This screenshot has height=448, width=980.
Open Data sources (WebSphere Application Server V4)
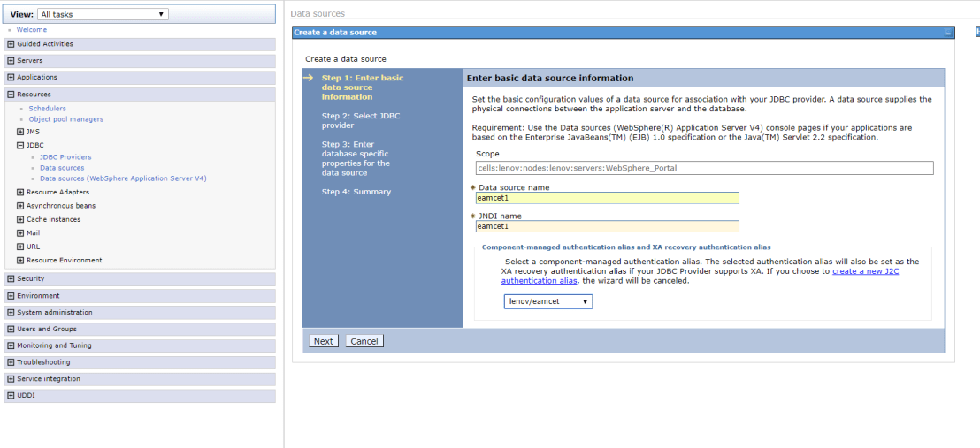click(123, 178)
